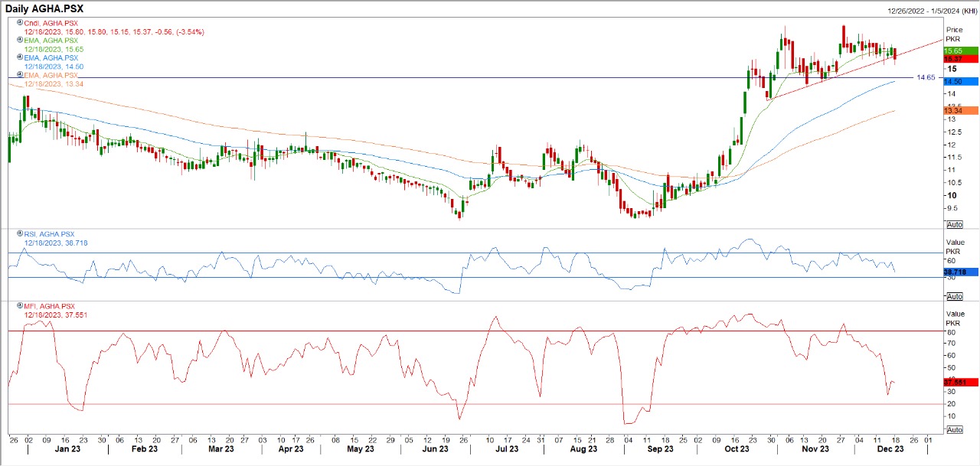Select the RSI, AGHA.PSX indicator label

50,234
